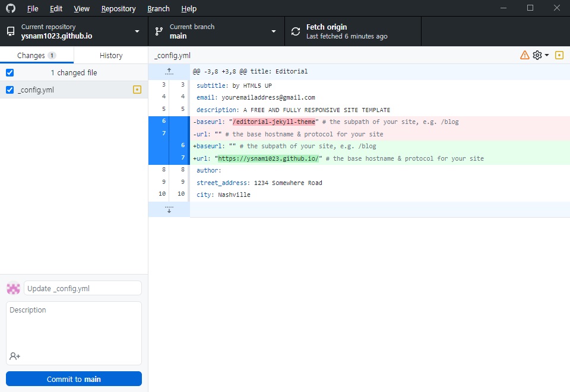This screenshot has width=570, height=392.
Task: Click the commit summary input field
Action: (83, 288)
